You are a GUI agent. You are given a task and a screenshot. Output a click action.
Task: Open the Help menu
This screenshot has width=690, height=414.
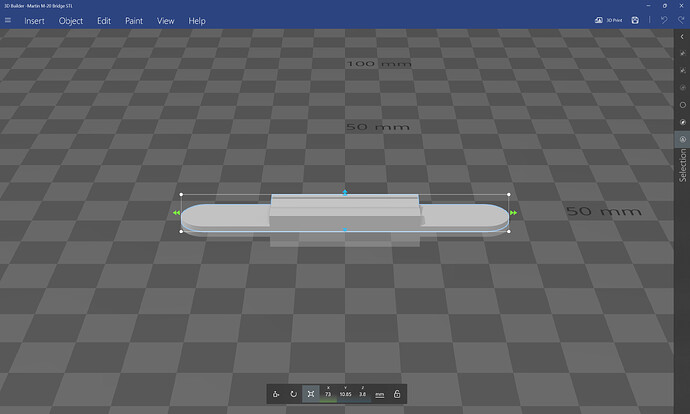tap(197, 21)
